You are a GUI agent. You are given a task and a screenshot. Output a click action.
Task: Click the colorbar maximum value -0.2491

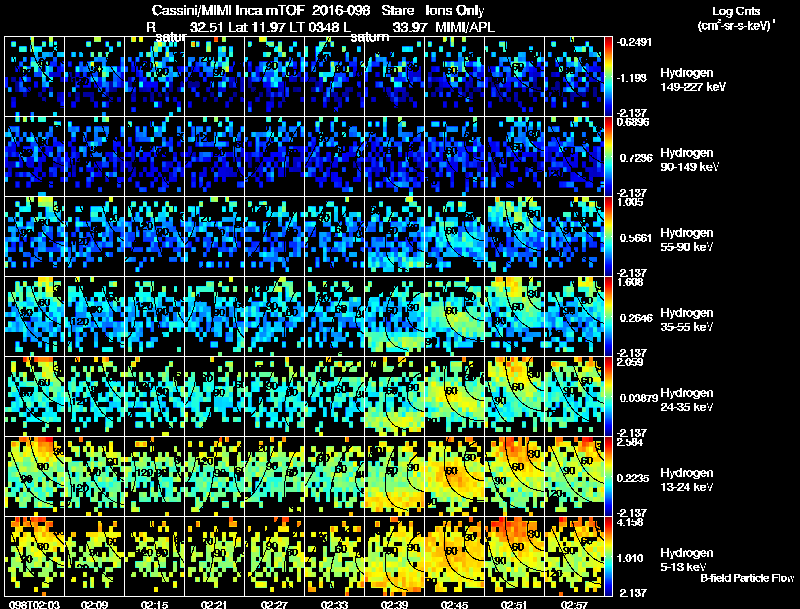tap(634, 42)
